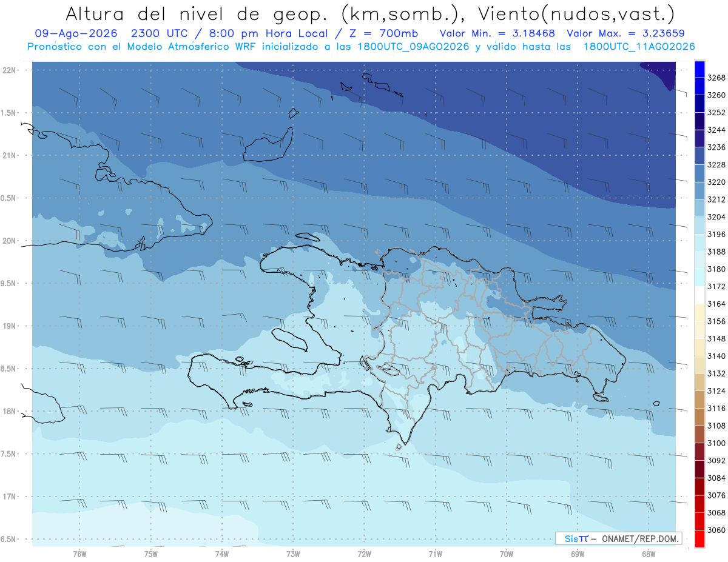Click the '76W' longitude label
This screenshot has height=562, width=728.
(79, 554)
